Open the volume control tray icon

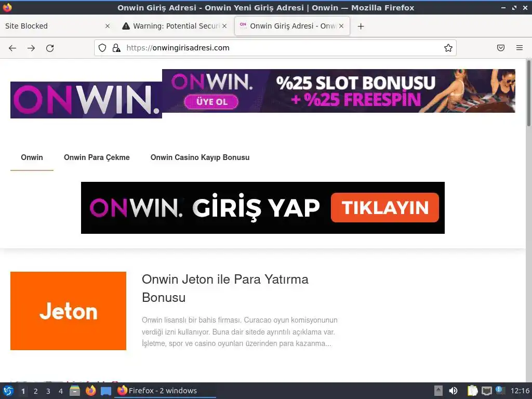(x=453, y=391)
